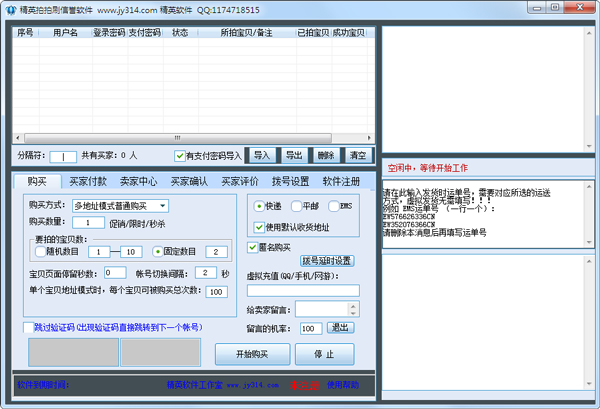Click 开始购买 button
Viewport: 600px width, 409px height.
[252, 354]
